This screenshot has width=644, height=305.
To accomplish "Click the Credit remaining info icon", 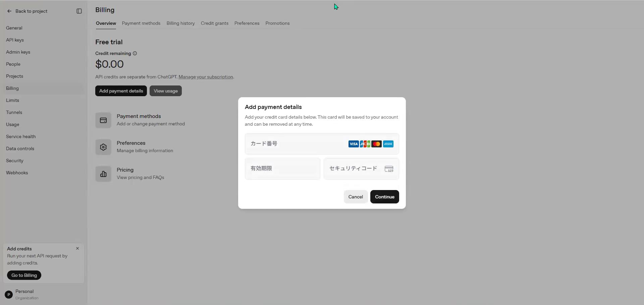I will (x=135, y=53).
